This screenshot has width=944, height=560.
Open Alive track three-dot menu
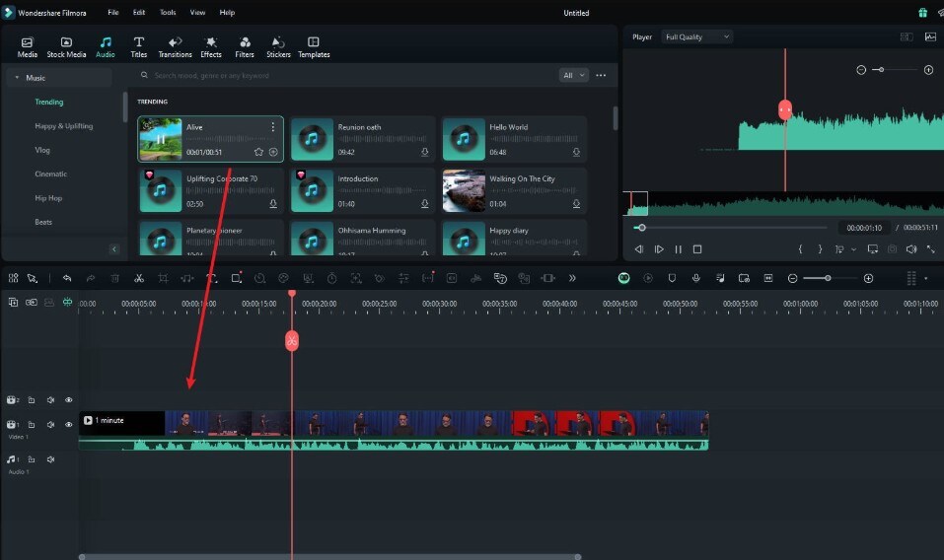click(x=272, y=127)
